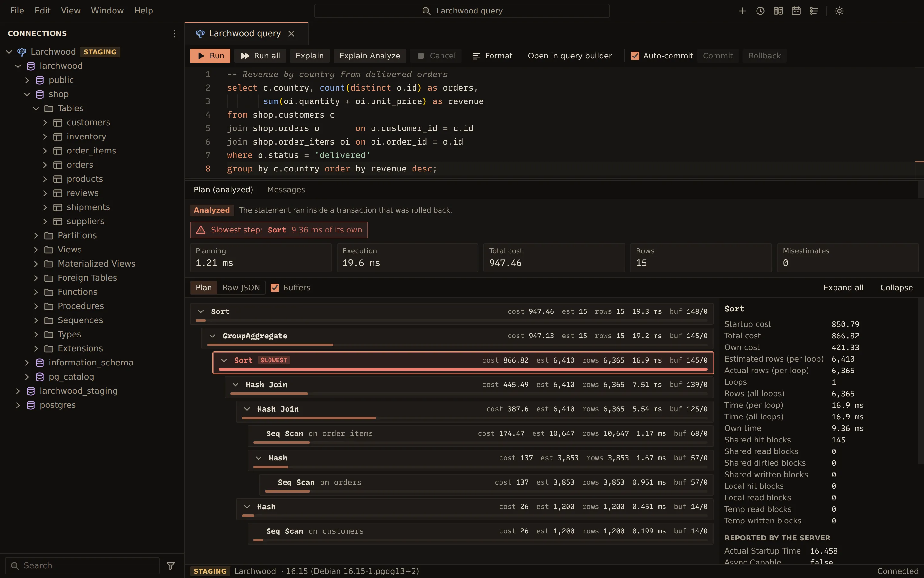Run the query with the Run button

point(210,56)
